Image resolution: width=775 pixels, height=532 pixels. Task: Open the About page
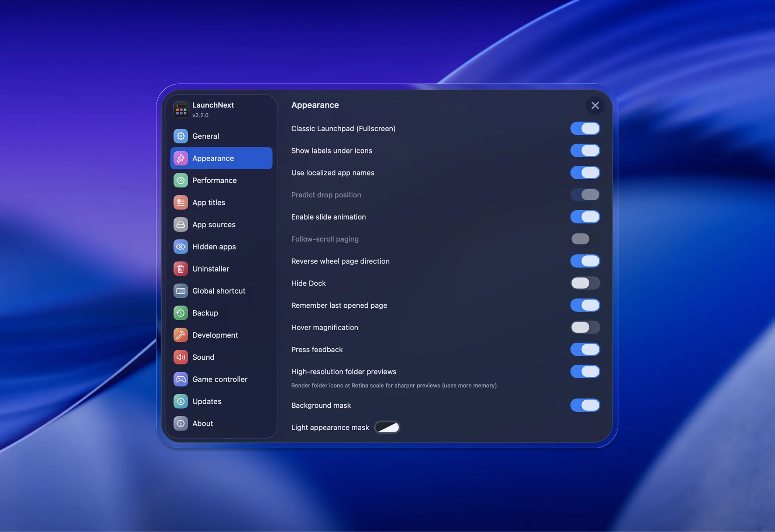pos(202,424)
